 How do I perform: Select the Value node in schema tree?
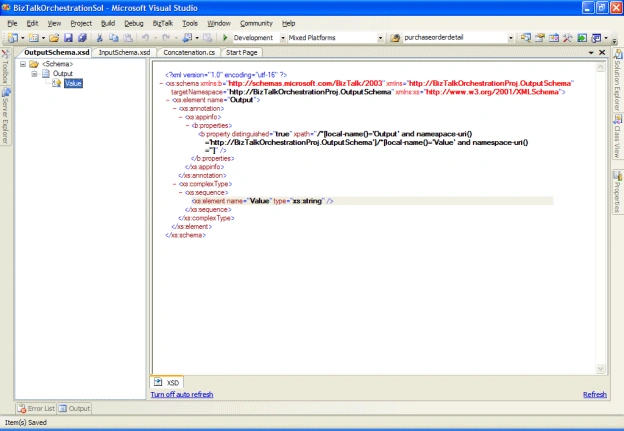tap(73, 83)
